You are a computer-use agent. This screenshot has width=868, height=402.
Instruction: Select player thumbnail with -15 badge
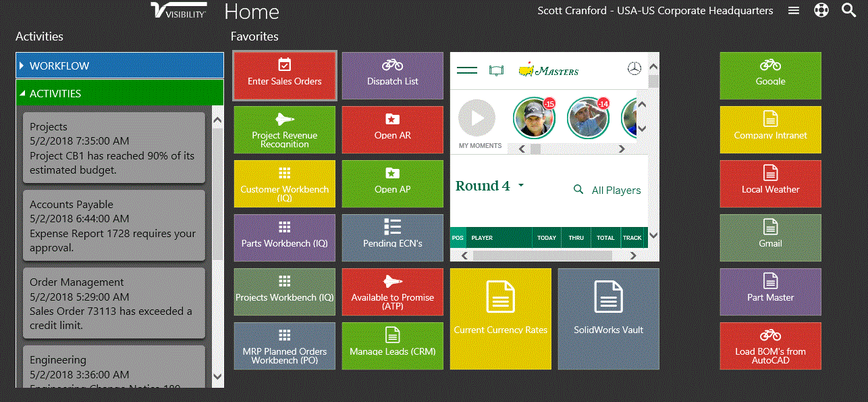534,118
